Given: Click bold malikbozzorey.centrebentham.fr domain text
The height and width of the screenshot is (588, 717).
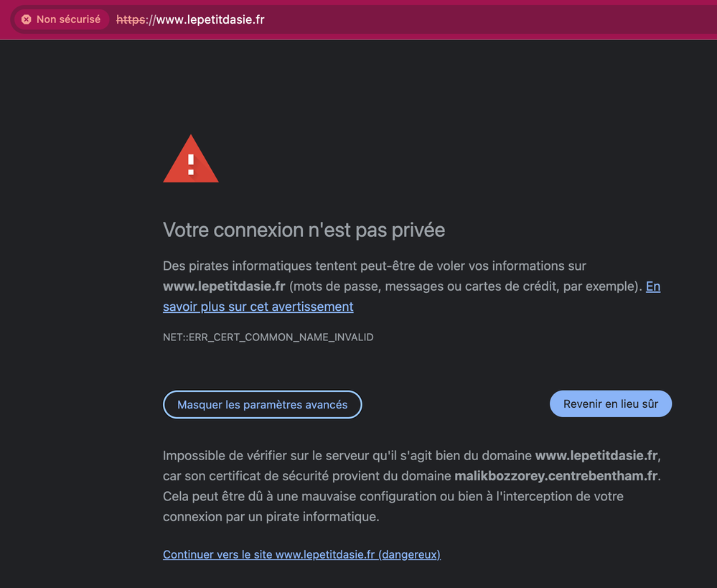Looking at the screenshot, I should pos(556,476).
